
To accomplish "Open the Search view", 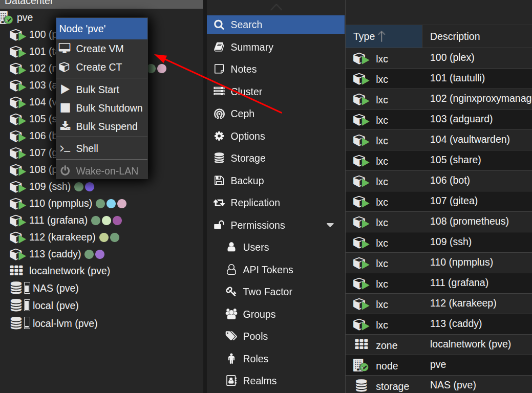I will (x=246, y=25).
